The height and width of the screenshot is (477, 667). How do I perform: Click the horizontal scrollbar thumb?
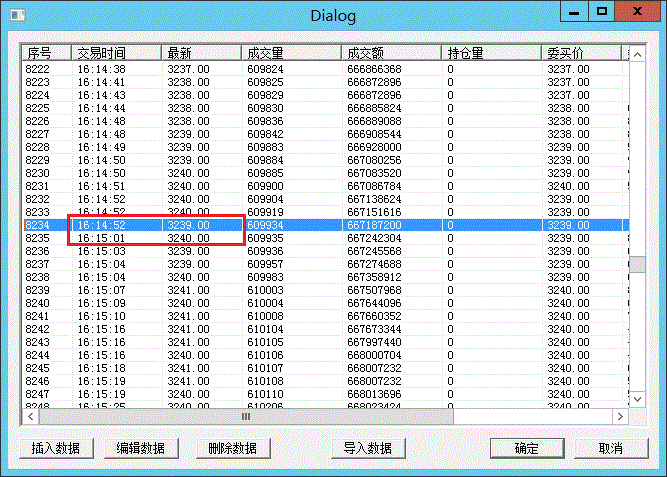[x=246, y=416]
